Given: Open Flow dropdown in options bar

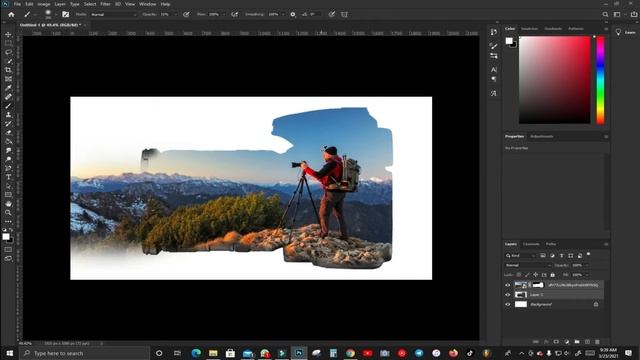Looking at the screenshot, I should (224, 14).
